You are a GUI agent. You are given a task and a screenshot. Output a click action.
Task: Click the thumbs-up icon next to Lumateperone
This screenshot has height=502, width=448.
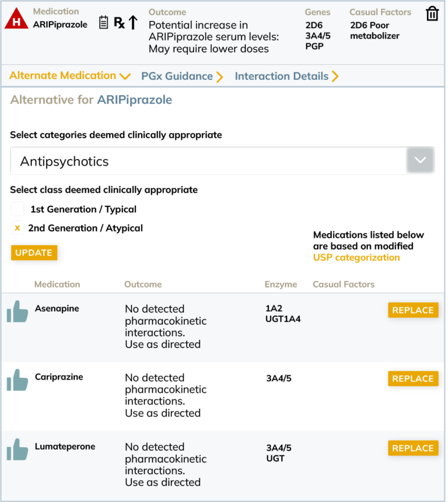17,450
